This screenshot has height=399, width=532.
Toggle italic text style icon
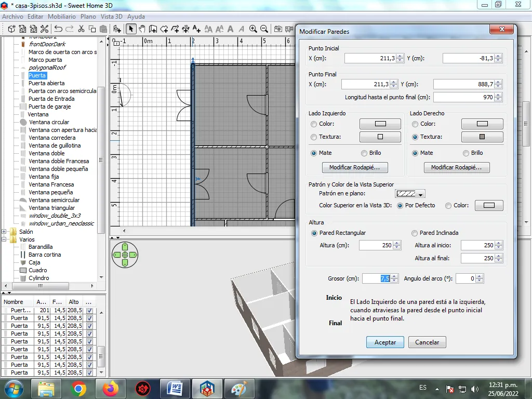coord(241,29)
